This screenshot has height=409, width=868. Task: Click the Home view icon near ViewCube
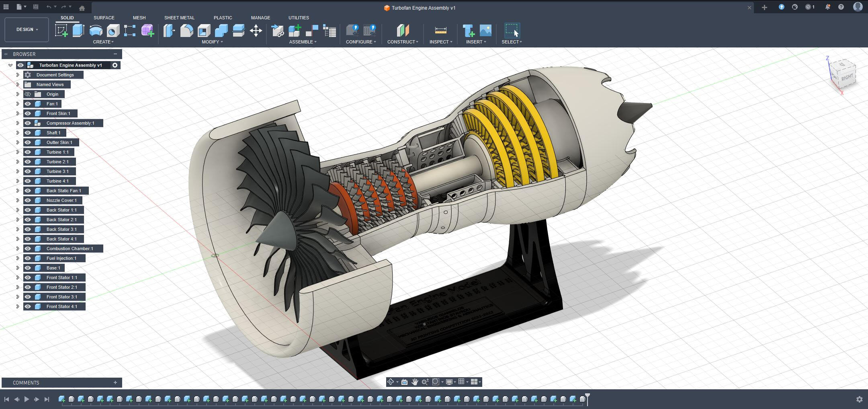point(82,8)
